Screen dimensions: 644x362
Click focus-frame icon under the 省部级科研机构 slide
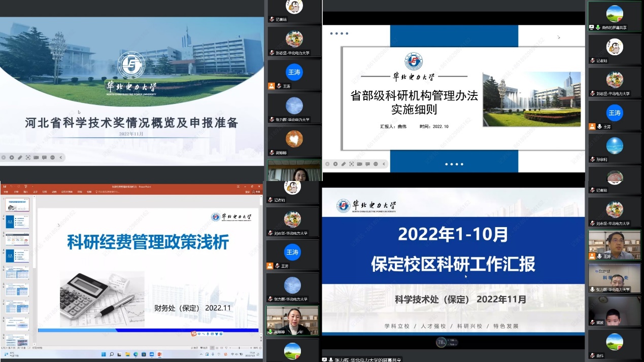pyautogui.click(x=352, y=164)
